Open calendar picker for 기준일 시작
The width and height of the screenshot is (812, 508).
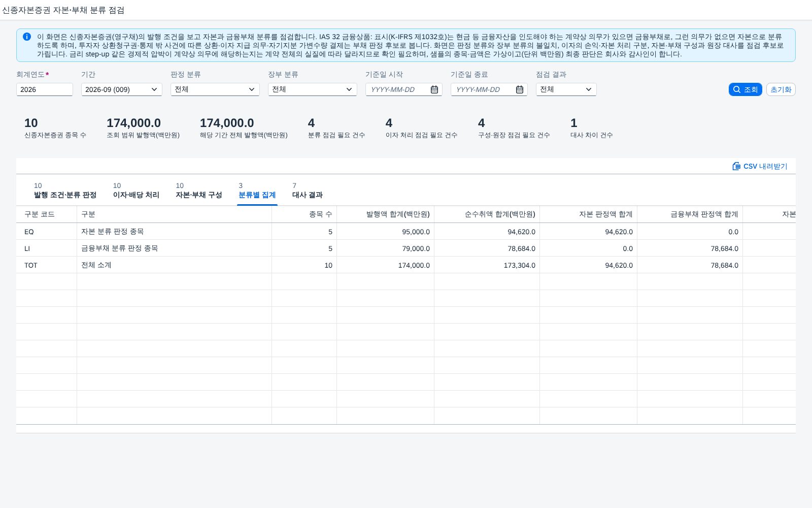tap(434, 89)
